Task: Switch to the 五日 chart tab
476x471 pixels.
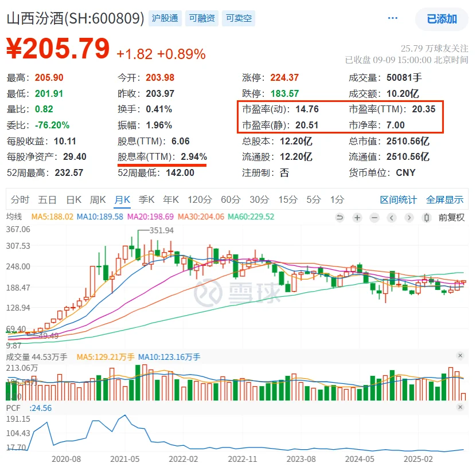Action: click(x=48, y=199)
